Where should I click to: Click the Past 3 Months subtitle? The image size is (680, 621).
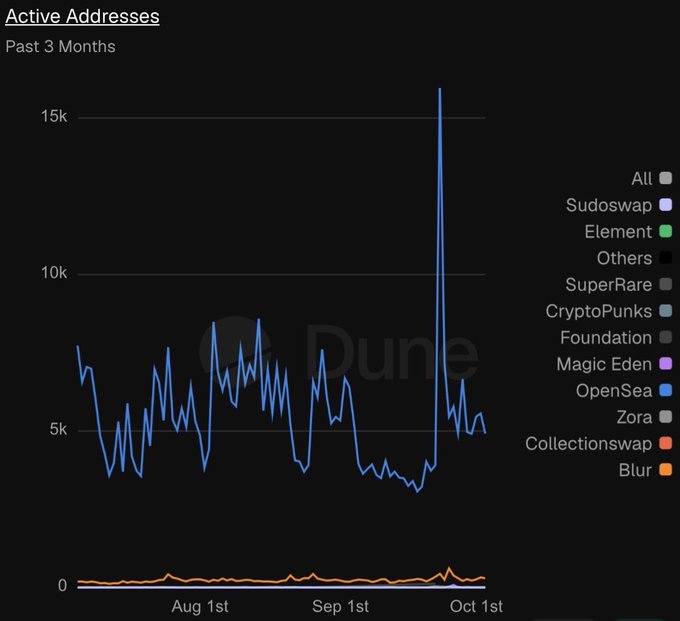point(60,46)
